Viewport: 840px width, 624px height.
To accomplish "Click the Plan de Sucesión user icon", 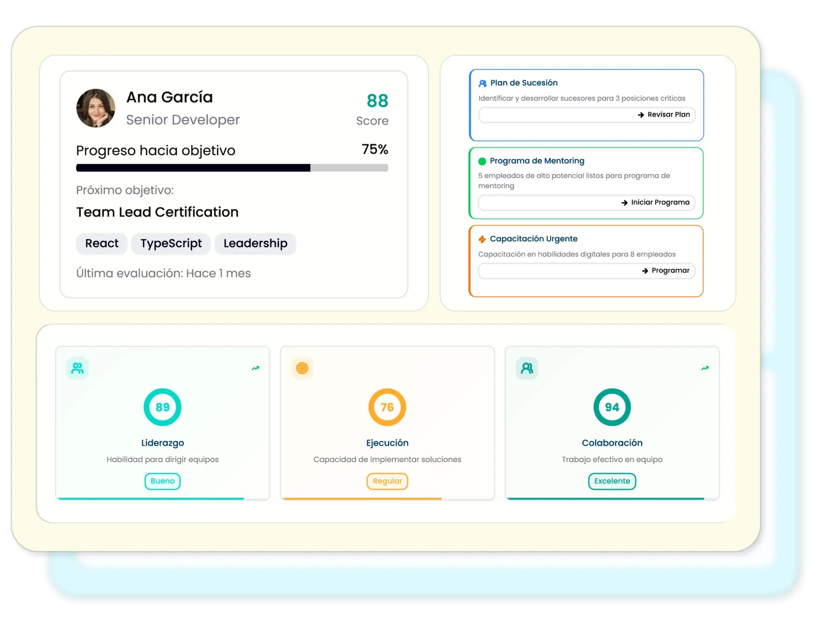I will click(x=483, y=84).
